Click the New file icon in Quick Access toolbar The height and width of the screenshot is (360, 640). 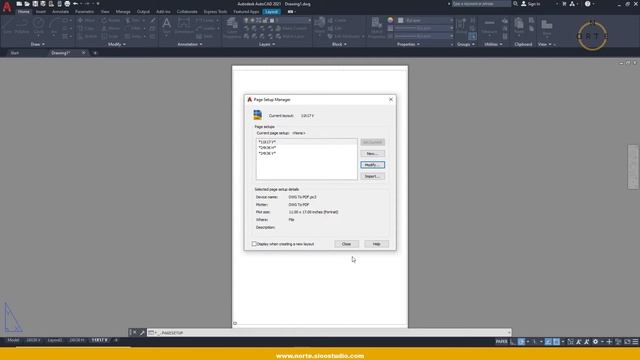(x=19, y=4)
